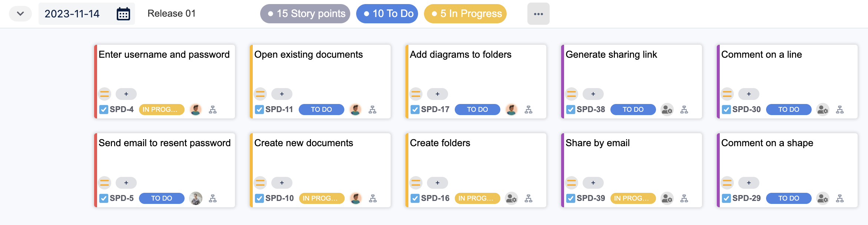Click unassigned user icon on SPD-16 card
The width and height of the screenshot is (868, 225).
511,198
